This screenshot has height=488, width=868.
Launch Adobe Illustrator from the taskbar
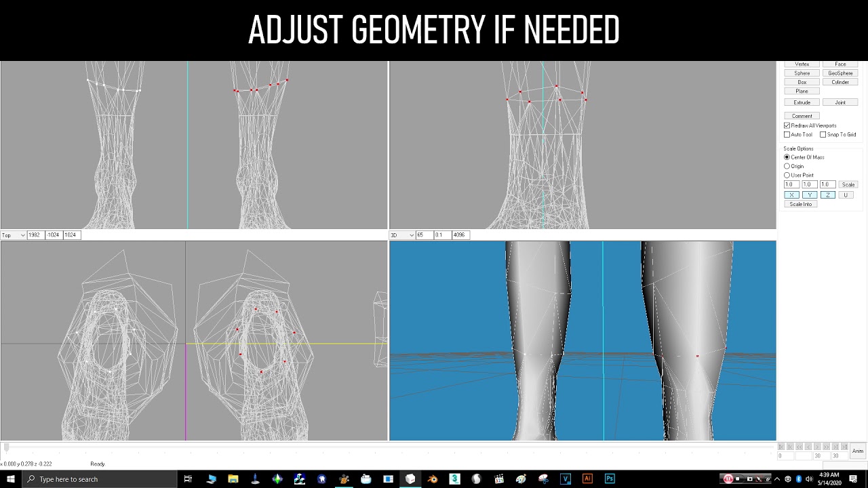[587, 479]
